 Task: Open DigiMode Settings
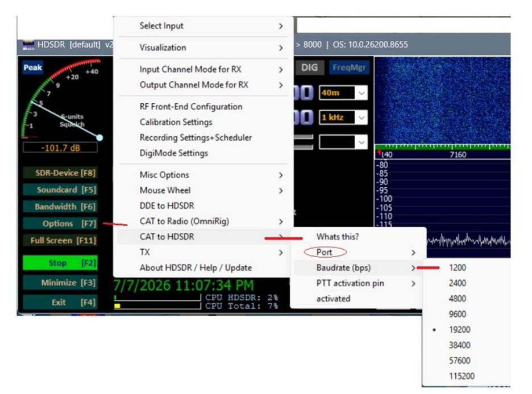pos(203,153)
